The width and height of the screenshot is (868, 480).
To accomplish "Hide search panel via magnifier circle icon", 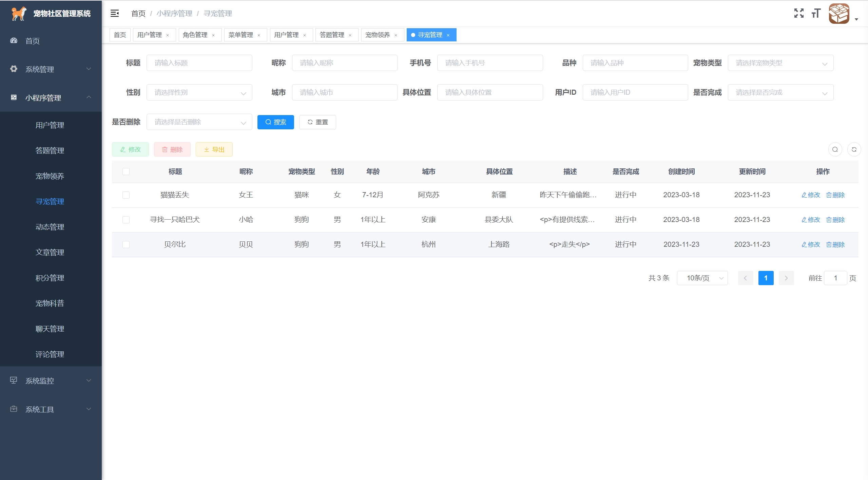I will [x=835, y=149].
